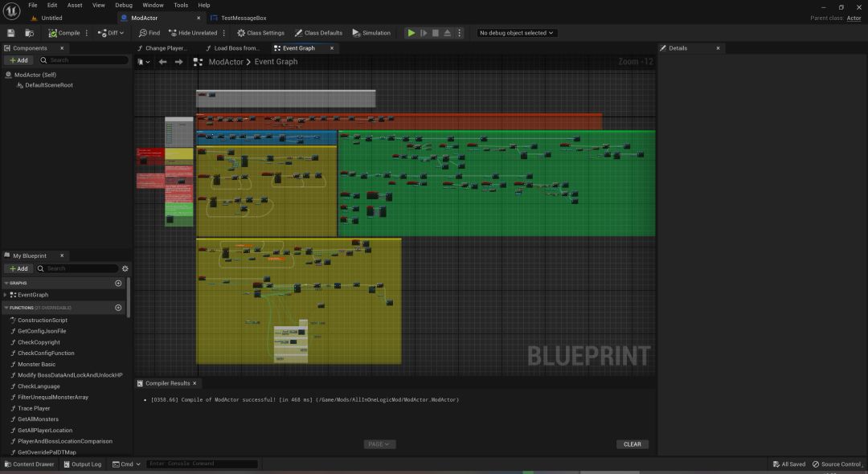Image resolution: width=868 pixels, height=474 pixels.
Task: Expand the EventGraph tree item
Action: [x=6, y=295]
